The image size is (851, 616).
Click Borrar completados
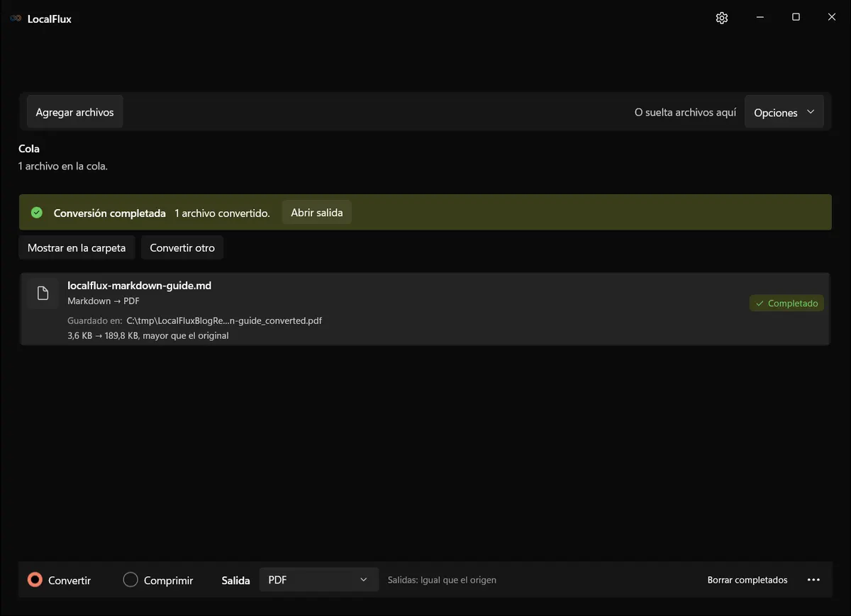[747, 580]
